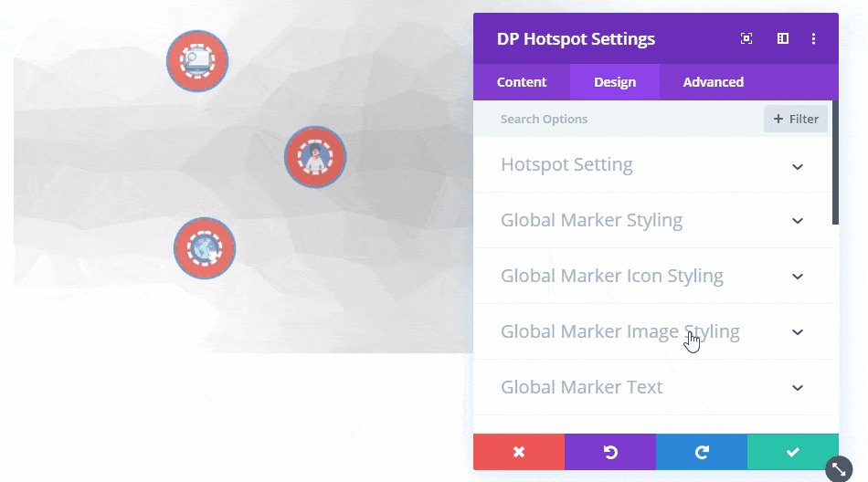Expand Global Marker Text chevron
Image resolution: width=868 pixels, height=482 pixels.
797,388
